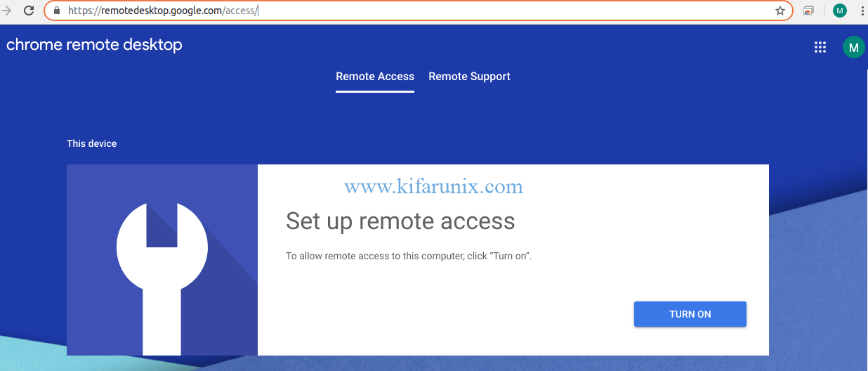Image resolution: width=868 pixels, height=371 pixels.
Task: Click the chrome remote desktop title
Action: 94,45
